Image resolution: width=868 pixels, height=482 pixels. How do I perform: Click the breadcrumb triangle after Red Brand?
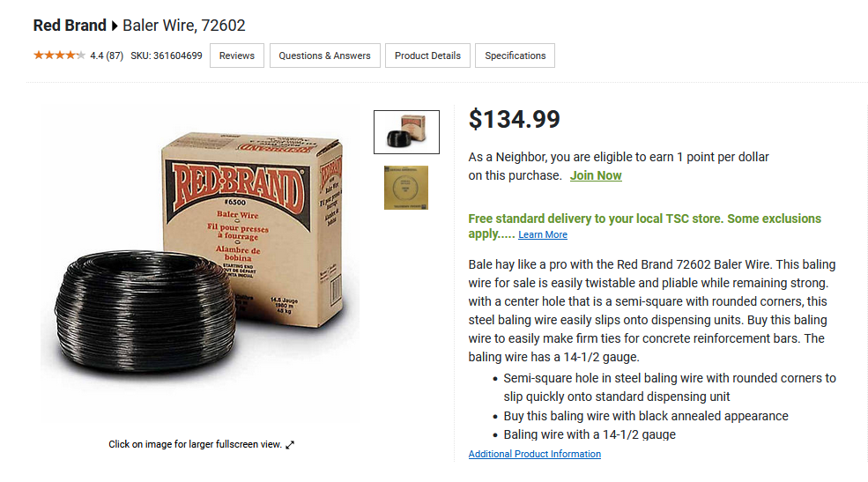pos(115,26)
